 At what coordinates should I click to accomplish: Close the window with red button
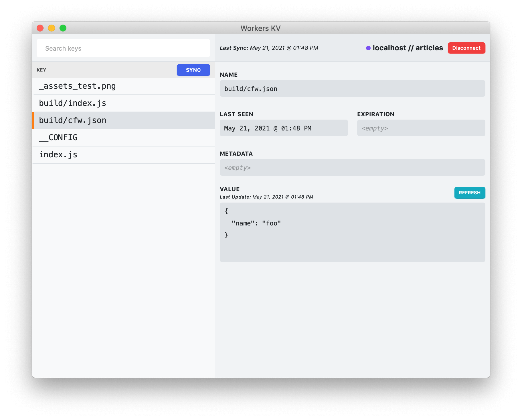coord(40,28)
